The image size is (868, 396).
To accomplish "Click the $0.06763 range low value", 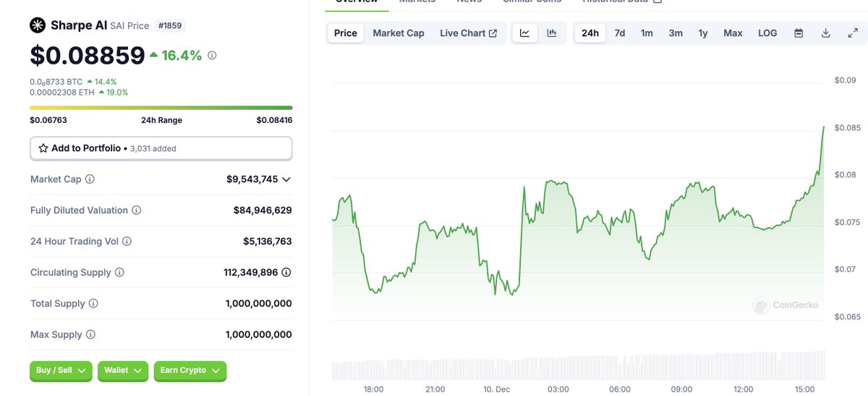I will [48, 120].
